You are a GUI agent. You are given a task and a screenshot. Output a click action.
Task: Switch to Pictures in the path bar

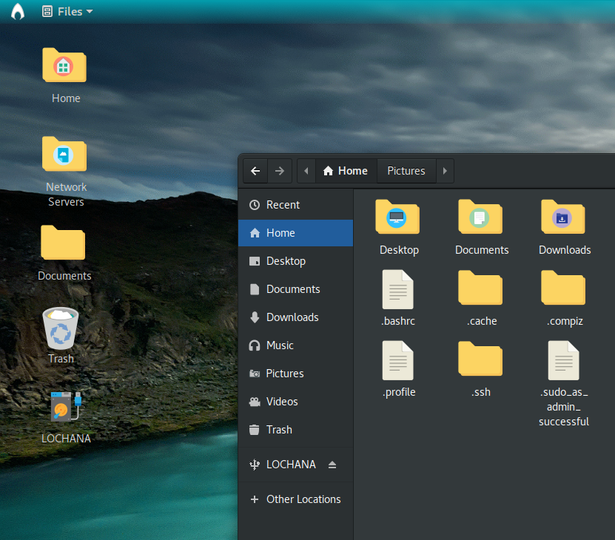coord(406,171)
